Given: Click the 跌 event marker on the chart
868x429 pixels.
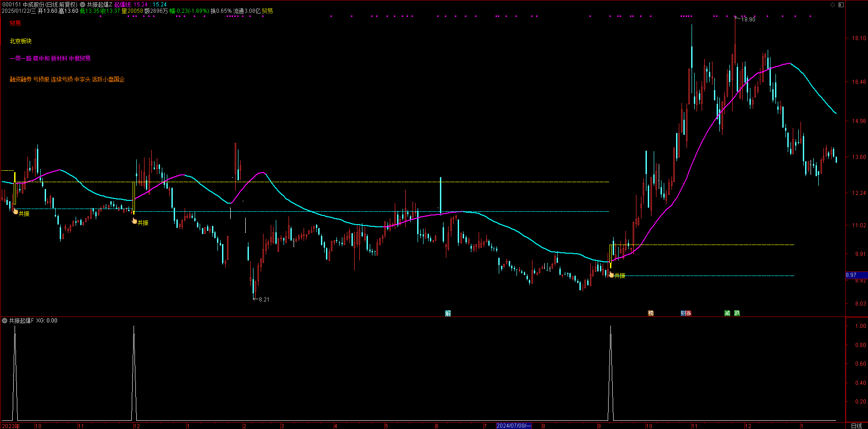Looking at the screenshot, I should click(x=737, y=313).
